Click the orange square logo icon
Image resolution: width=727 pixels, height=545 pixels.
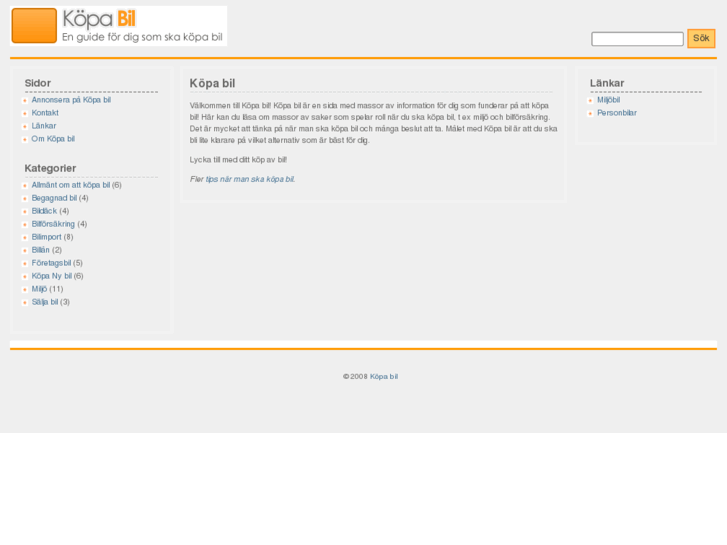pyautogui.click(x=34, y=26)
